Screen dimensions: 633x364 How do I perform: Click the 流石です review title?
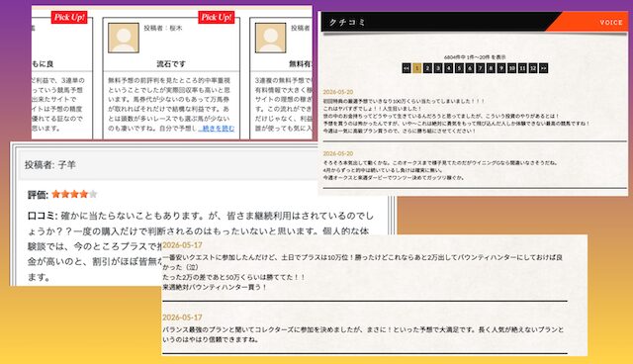(171, 63)
